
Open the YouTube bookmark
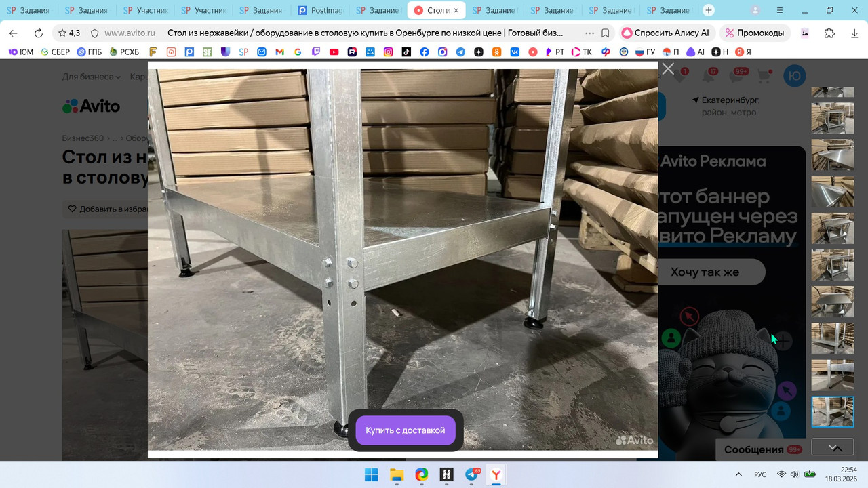(334, 52)
